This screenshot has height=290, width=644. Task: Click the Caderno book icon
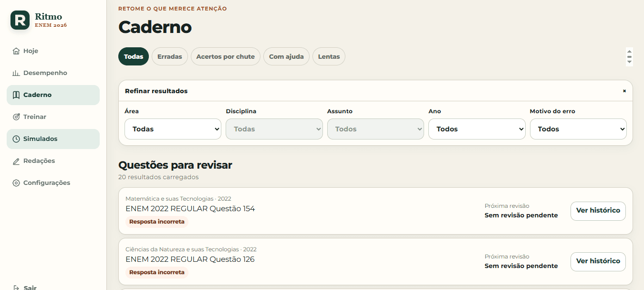[x=16, y=95]
